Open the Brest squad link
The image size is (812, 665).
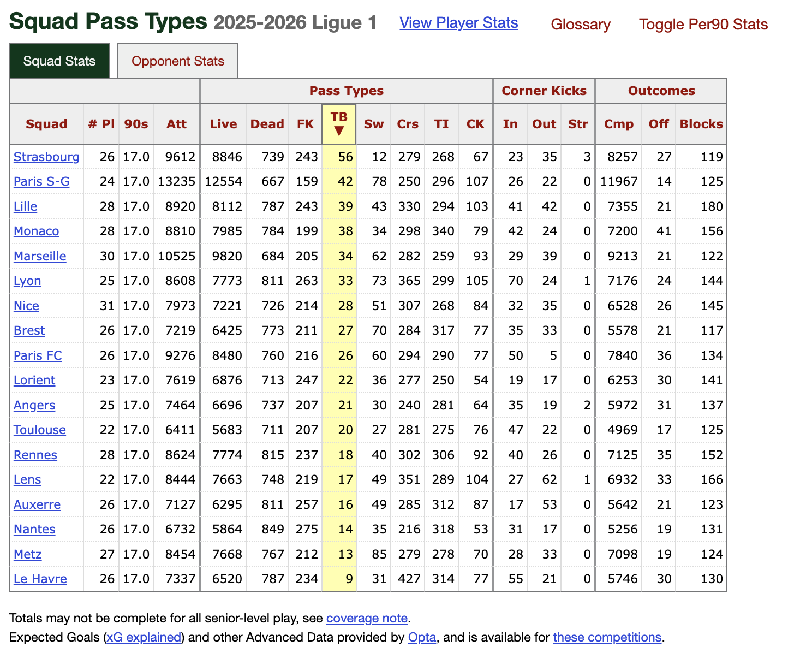pyautogui.click(x=29, y=331)
